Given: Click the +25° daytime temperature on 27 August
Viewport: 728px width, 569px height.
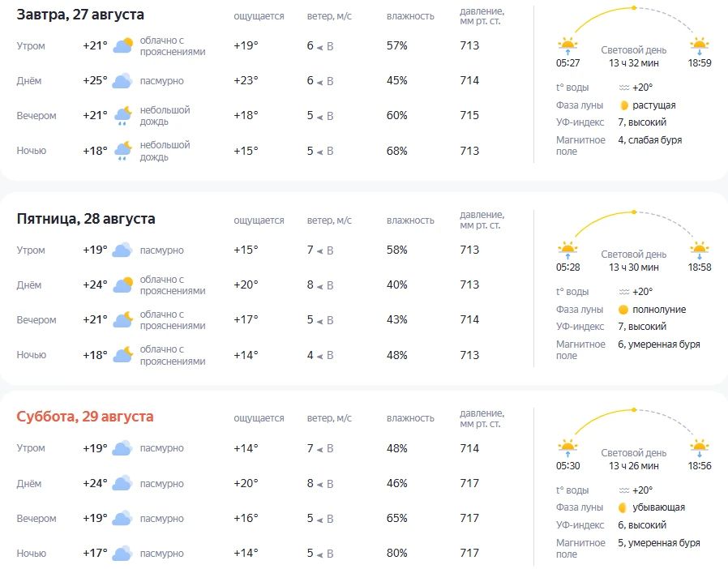Looking at the screenshot, I should (x=95, y=81).
